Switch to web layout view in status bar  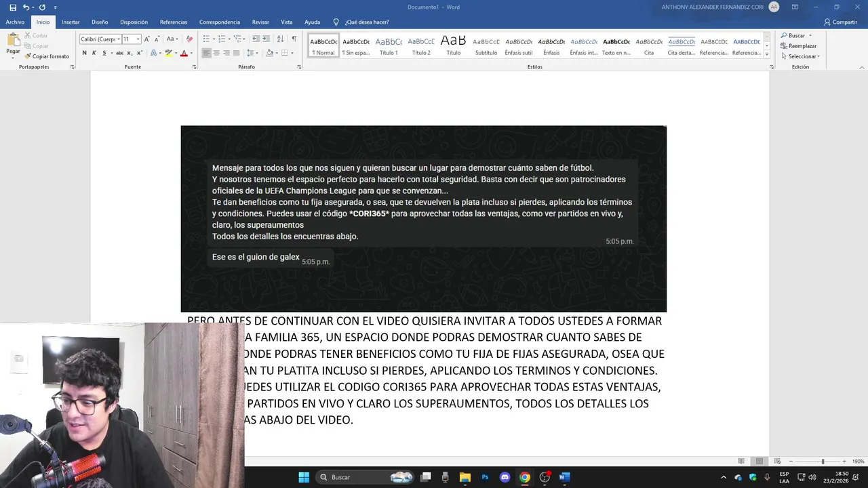point(777,461)
